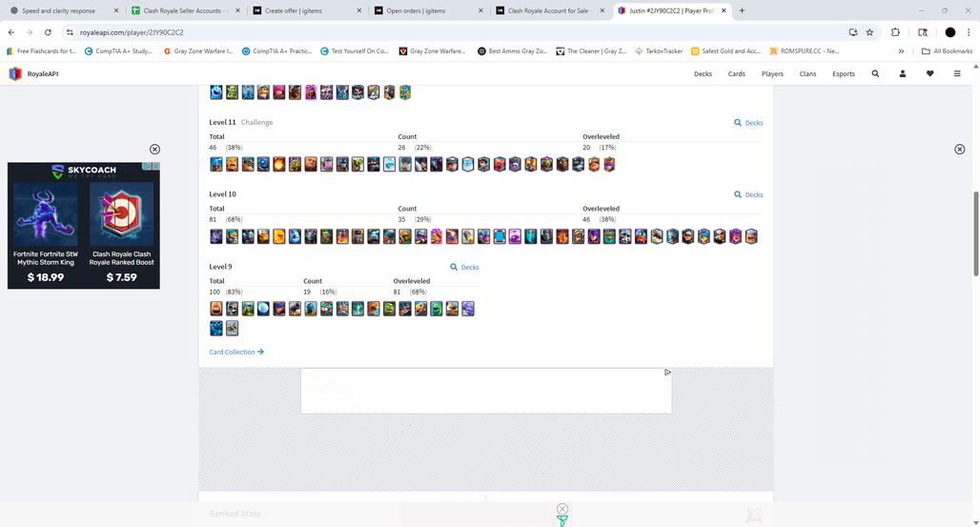Image resolution: width=980 pixels, height=527 pixels.
Task: Open Free Flashcards bookmark
Action: click(x=41, y=51)
